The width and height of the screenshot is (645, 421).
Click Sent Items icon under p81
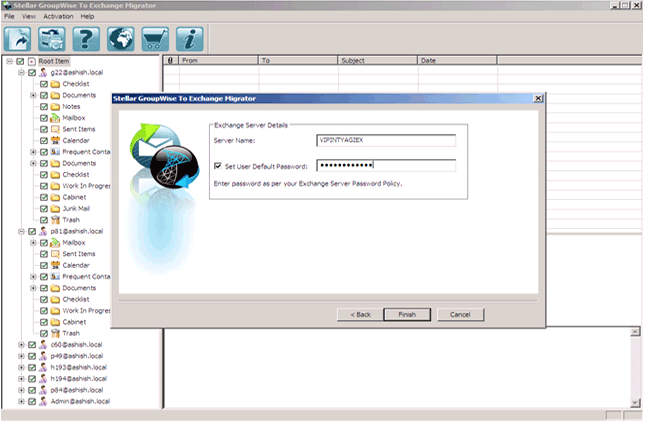click(x=55, y=254)
